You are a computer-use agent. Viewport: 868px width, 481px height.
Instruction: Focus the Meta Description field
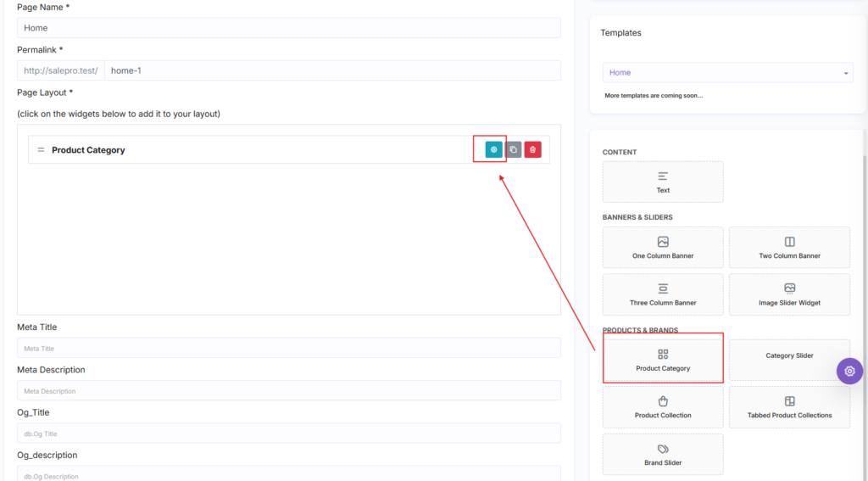click(288, 391)
